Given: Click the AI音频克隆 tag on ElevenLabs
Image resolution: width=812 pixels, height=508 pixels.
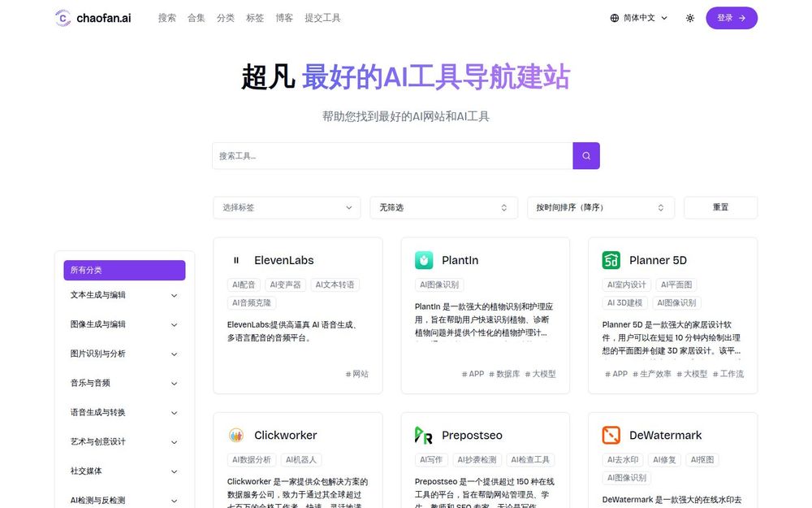Looking at the screenshot, I should (252, 302).
